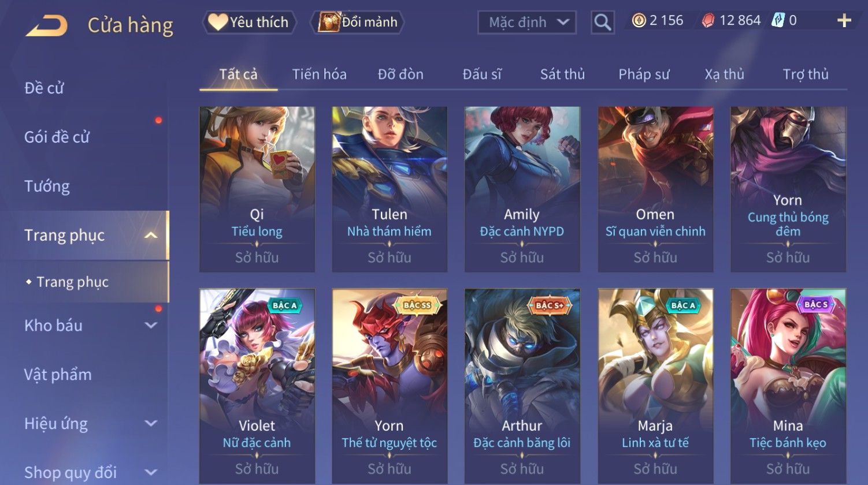
Task: Expand the Kho báu sidebar section
Action: [151, 325]
